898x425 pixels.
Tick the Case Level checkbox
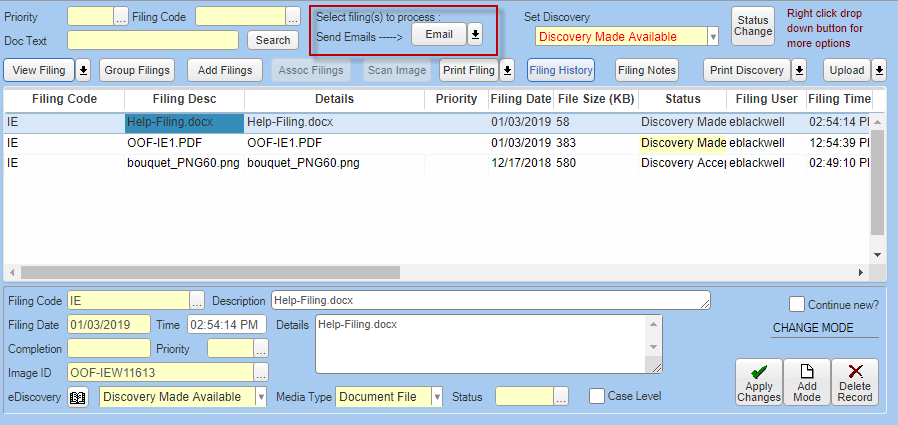tap(597, 396)
